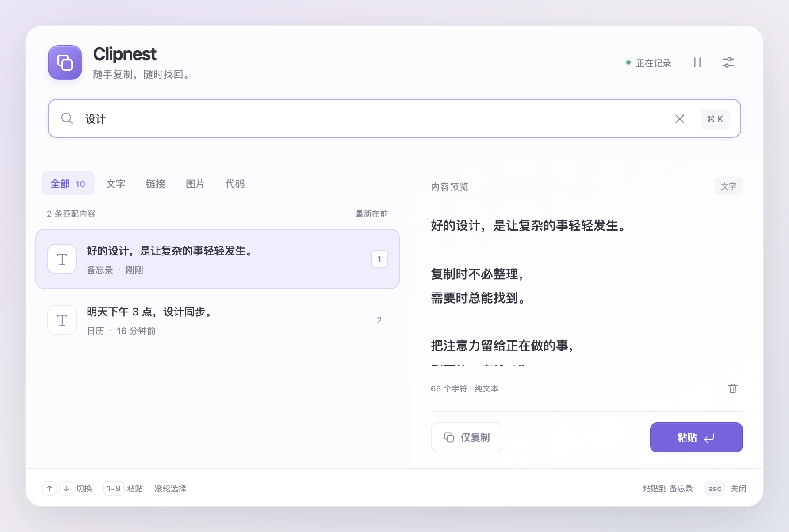Click the Clipnest title text
The height and width of the screenshot is (532, 789).
(x=125, y=54)
